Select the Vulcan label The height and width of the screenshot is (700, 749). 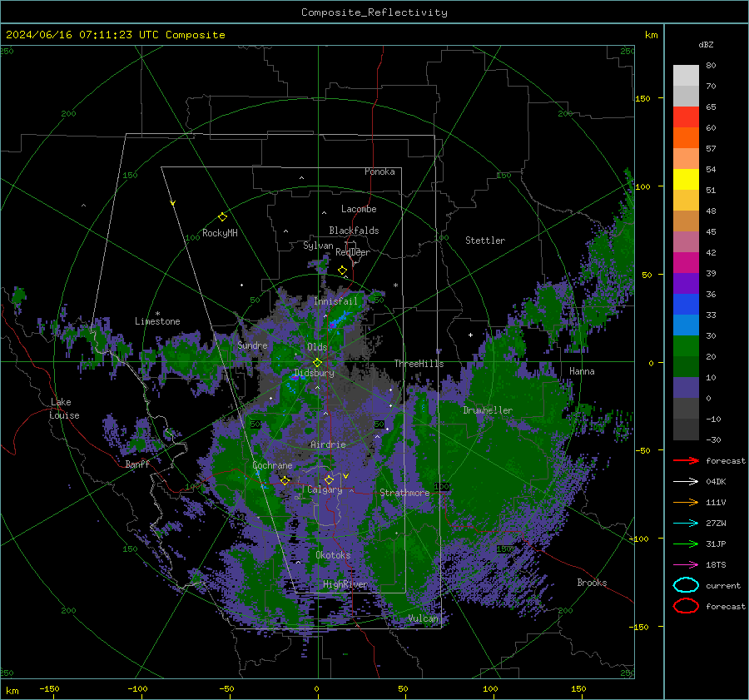[424, 618]
